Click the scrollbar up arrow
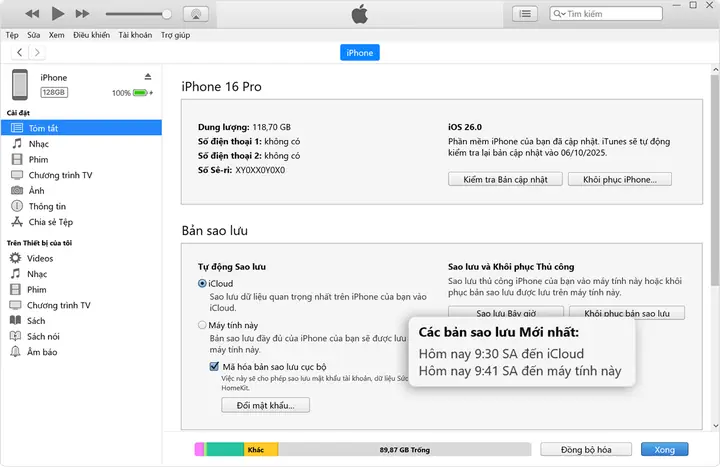720x467 pixels. 715,69
